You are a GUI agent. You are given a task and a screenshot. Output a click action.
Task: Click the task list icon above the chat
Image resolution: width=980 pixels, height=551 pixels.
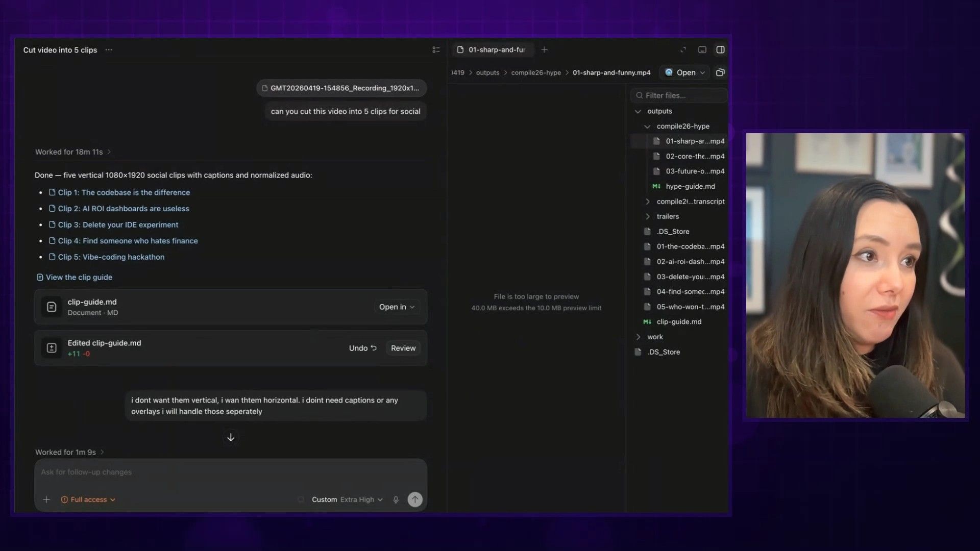point(436,50)
